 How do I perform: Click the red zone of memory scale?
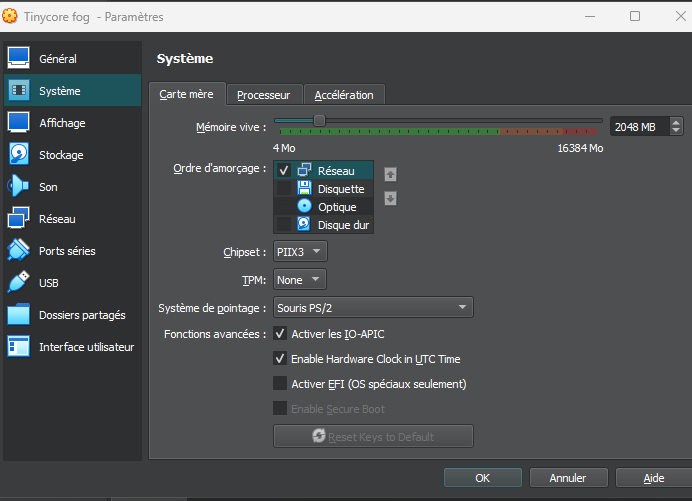[x=579, y=131]
